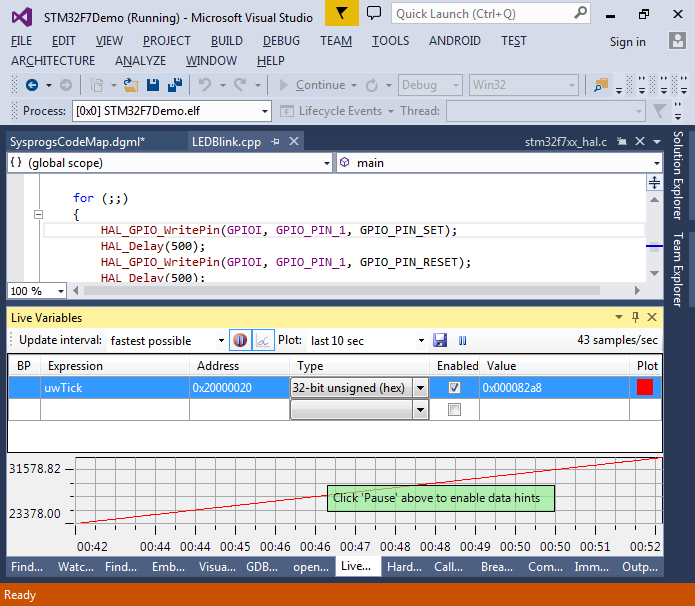Screen dimensions: 695x606
Task: Close the stm32f7xx_hal.c preview tab
Action: click(x=640, y=141)
